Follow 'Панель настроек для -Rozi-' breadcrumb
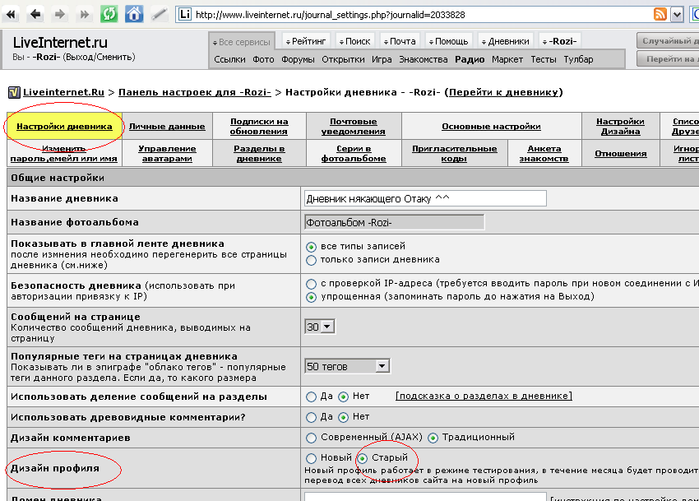 pos(194,92)
